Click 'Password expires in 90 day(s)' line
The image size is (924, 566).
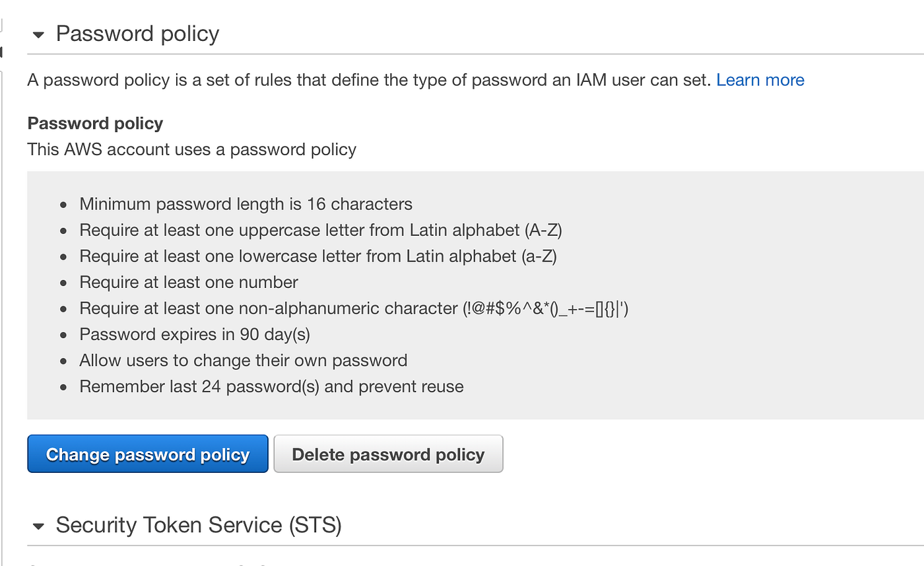(x=195, y=334)
